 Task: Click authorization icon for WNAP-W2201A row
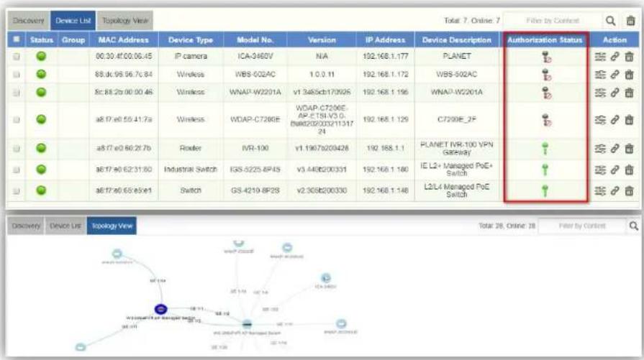[546, 93]
